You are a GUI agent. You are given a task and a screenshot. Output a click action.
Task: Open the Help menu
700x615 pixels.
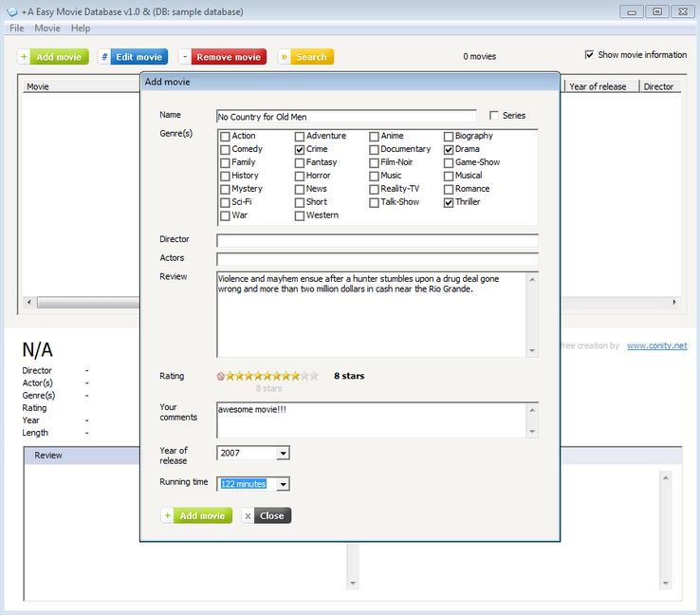pyautogui.click(x=81, y=28)
